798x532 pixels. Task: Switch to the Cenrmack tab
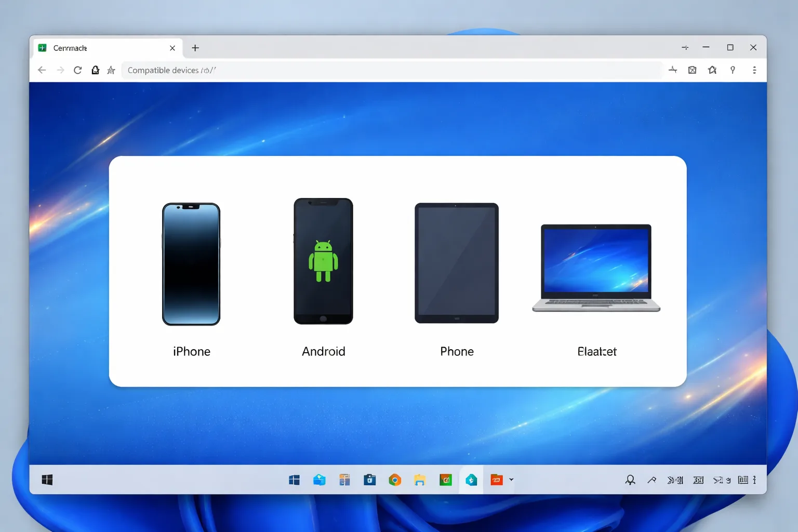tap(107, 48)
